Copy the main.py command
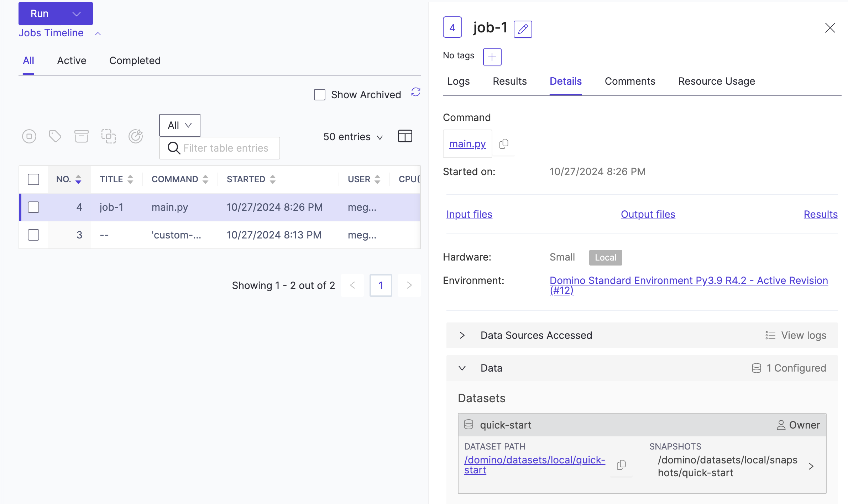 [504, 144]
